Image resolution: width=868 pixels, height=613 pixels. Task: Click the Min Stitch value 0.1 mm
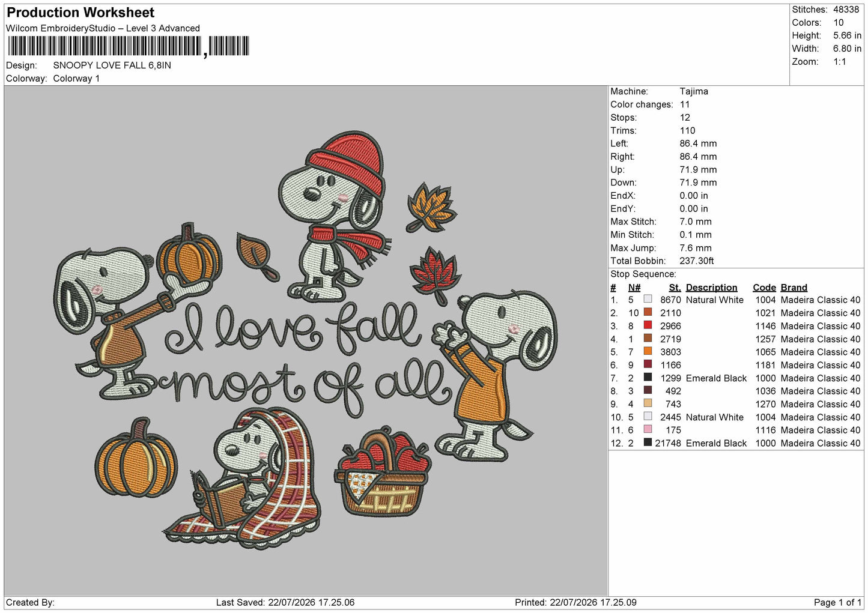tap(696, 235)
